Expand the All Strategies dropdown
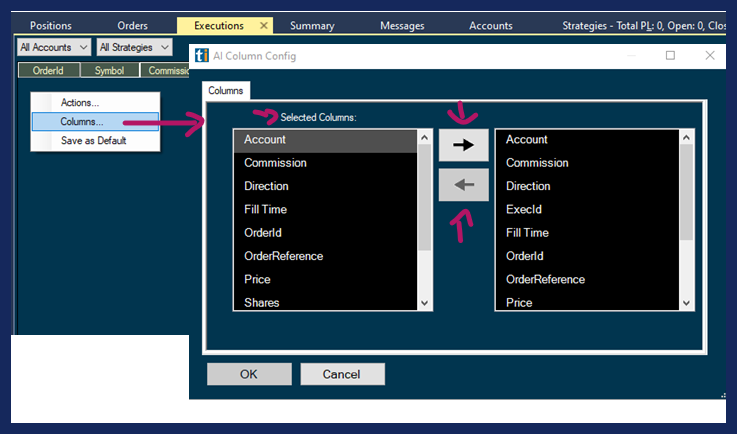737x434 pixels. click(134, 47)
